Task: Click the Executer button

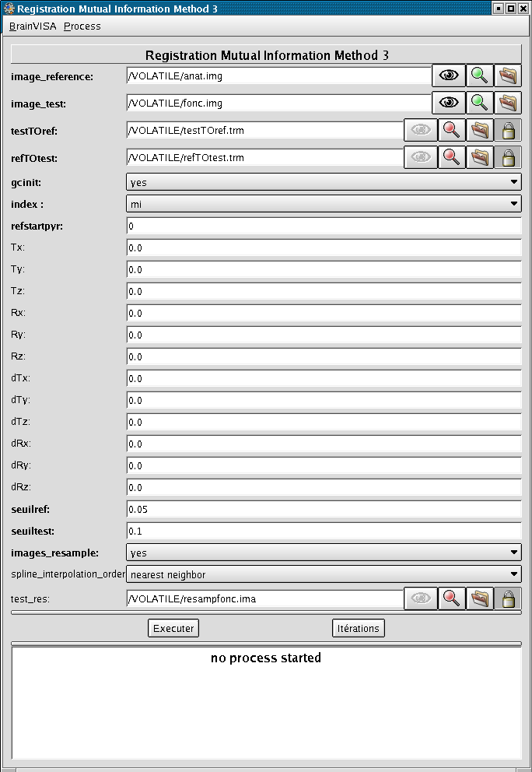Action: [x=173, y=628]
